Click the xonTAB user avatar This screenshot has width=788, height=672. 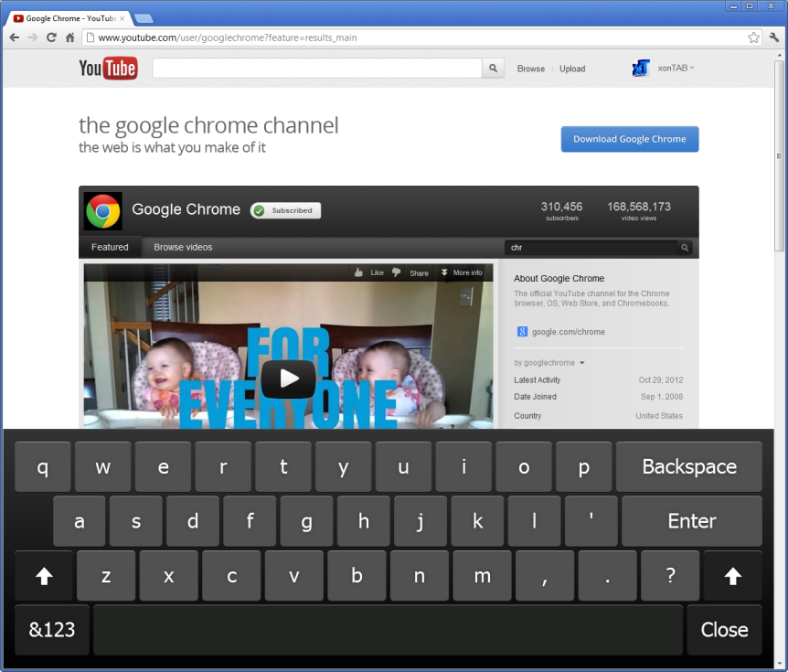tap(641, 68)
